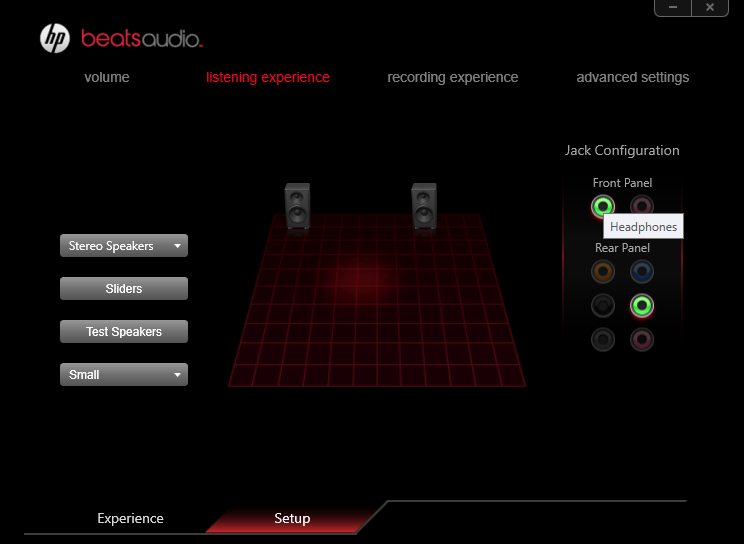
Task: Click the Rear Panel label
Action: 623,248
